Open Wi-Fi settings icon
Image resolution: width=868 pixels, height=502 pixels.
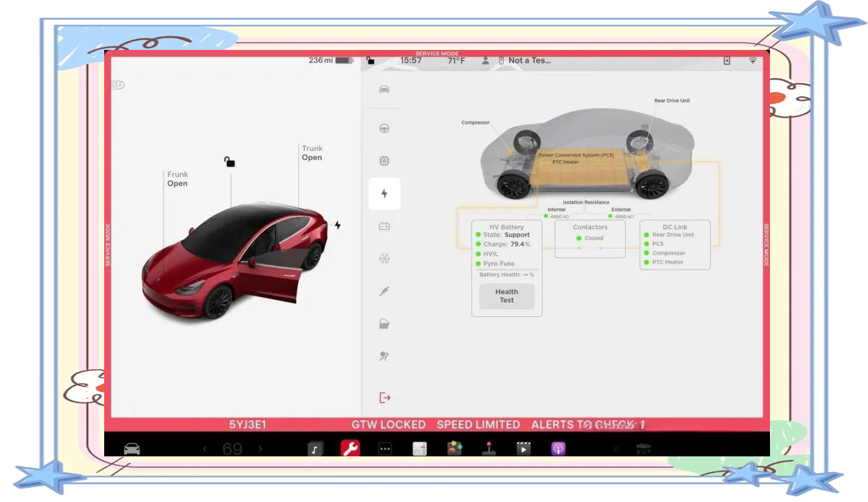tap(753, 60)
